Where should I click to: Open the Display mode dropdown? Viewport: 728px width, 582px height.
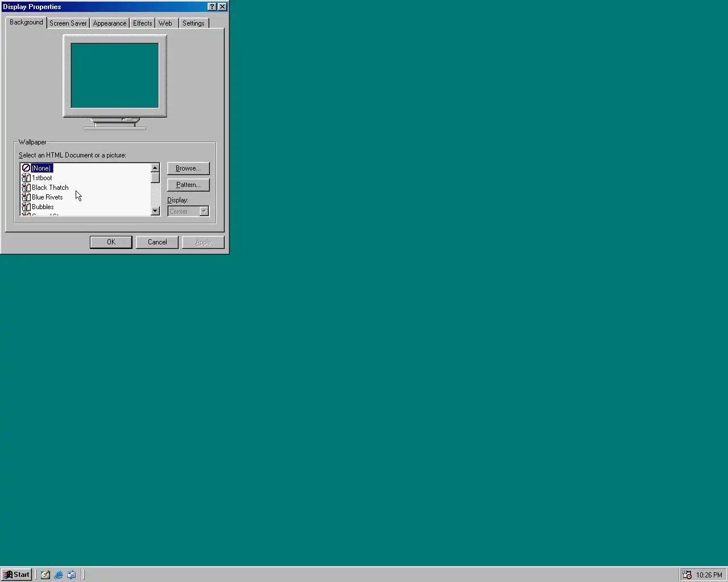coord(188,211)
